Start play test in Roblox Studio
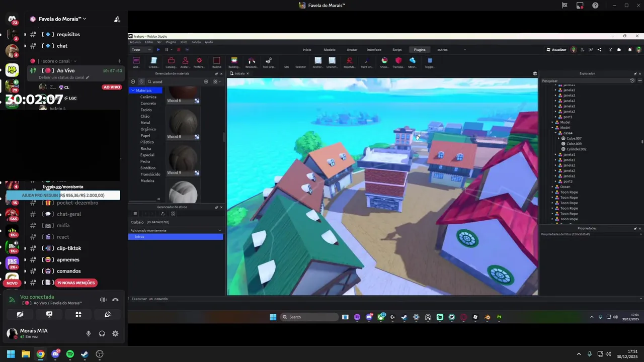 click(158, 50)
